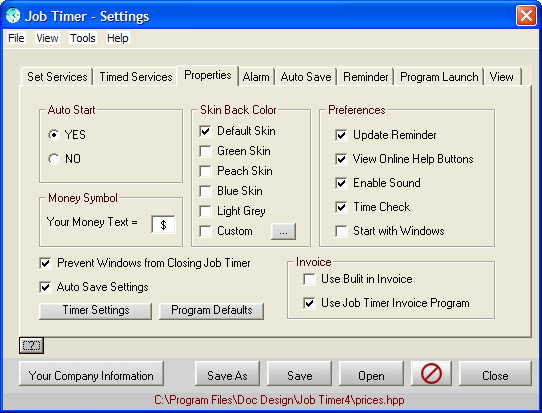
Task: Close the Job Timer Settings window
Action: click(526, 16)
